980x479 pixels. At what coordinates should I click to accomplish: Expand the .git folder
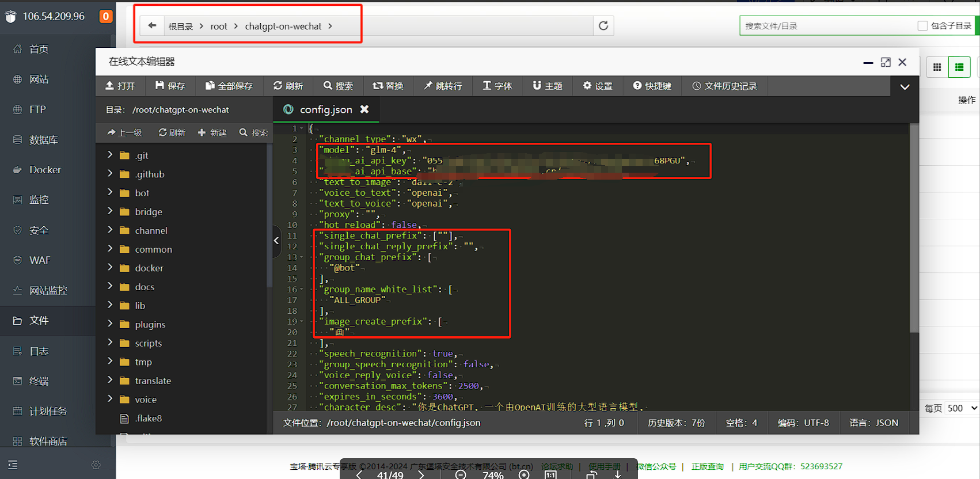click(x=110, y=155)
